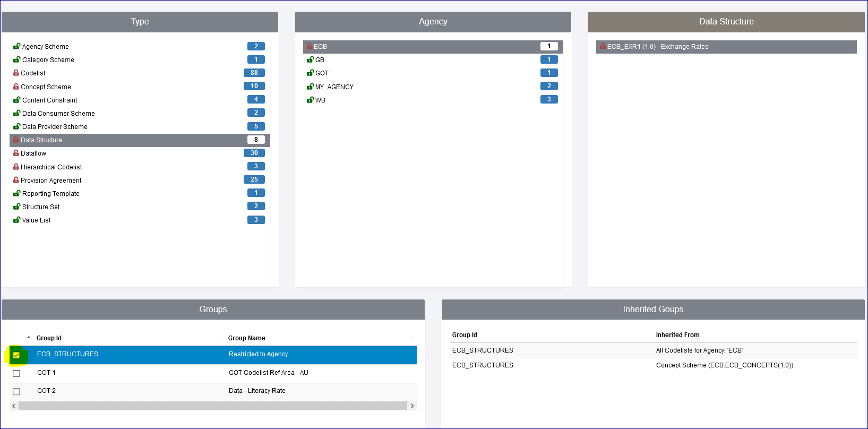Screen dimensions: 868x429
Task: Click the red locked padlock beside Codelist
Action: point(16,73)
